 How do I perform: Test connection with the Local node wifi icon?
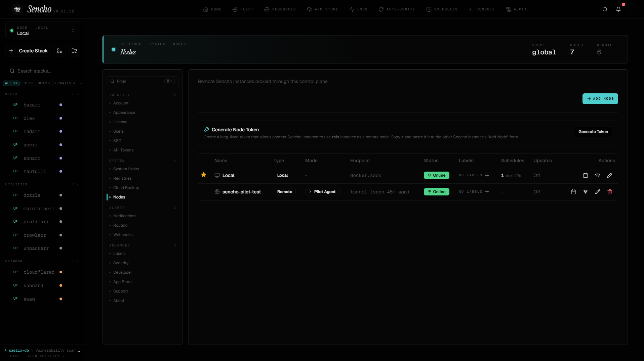pos(598,175)
